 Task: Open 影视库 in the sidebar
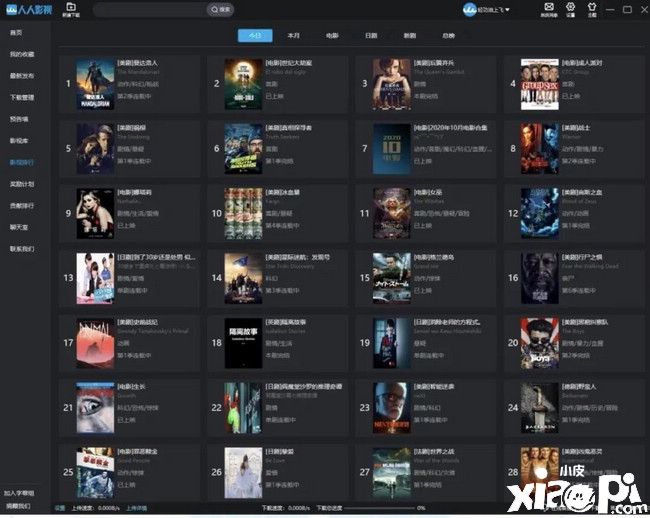tap(19, 141)
